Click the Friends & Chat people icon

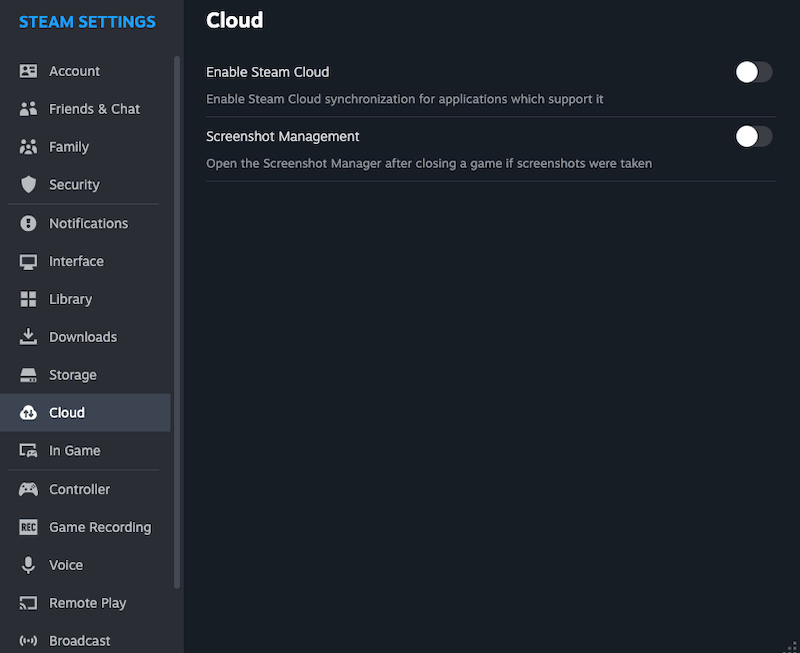28,109
